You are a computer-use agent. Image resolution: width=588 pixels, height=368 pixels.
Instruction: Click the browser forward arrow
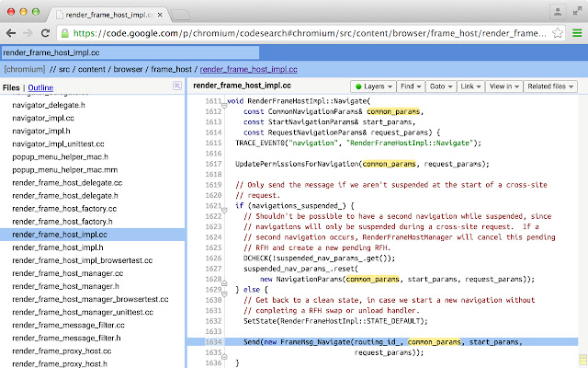coord(28,33)
